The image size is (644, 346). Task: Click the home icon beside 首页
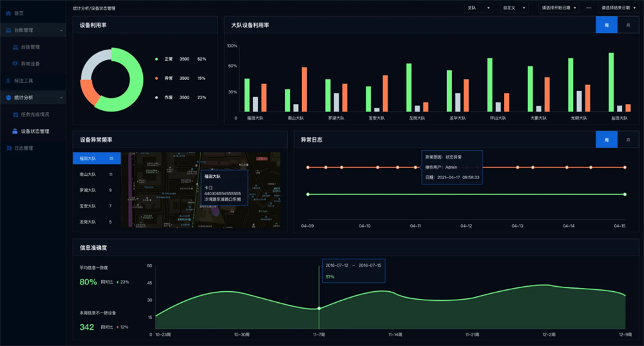point(8,13)
